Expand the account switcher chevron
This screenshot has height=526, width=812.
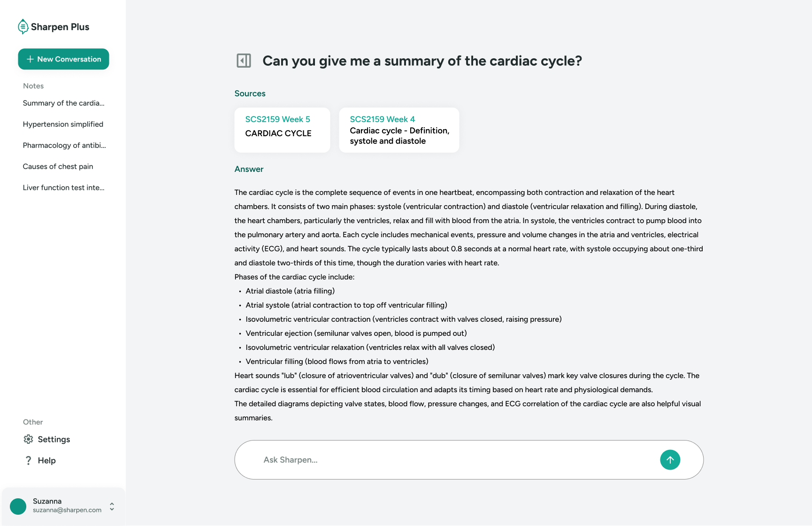112,506
